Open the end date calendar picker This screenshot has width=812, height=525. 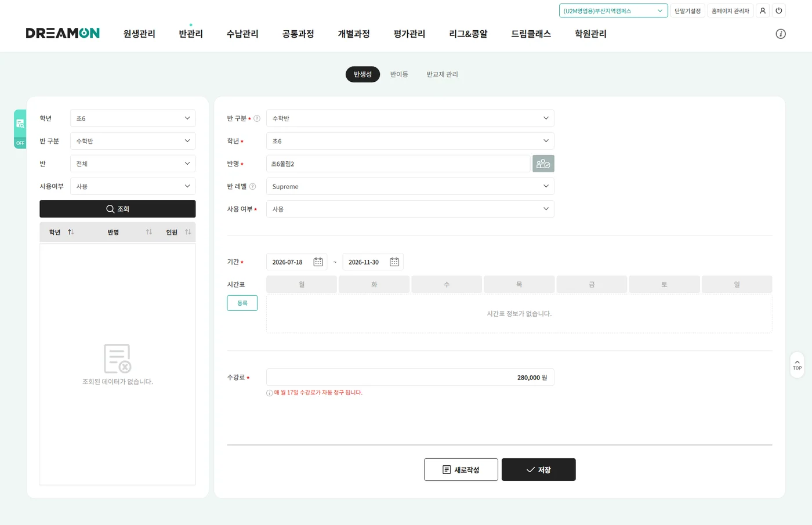pos(394,262)
